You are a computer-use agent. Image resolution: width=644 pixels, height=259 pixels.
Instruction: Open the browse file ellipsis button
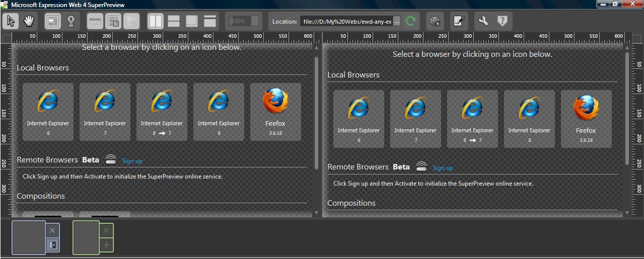click(397, 22)
